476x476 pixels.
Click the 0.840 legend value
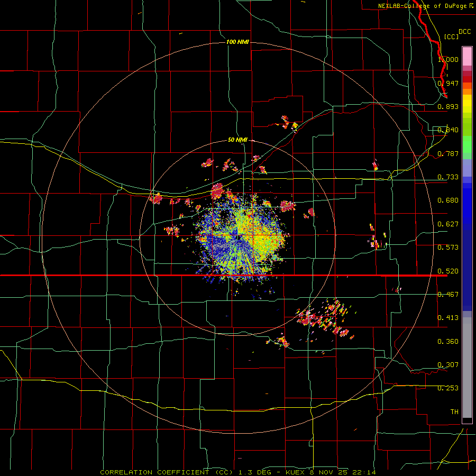pyautogui.click(x=448, y=130)
